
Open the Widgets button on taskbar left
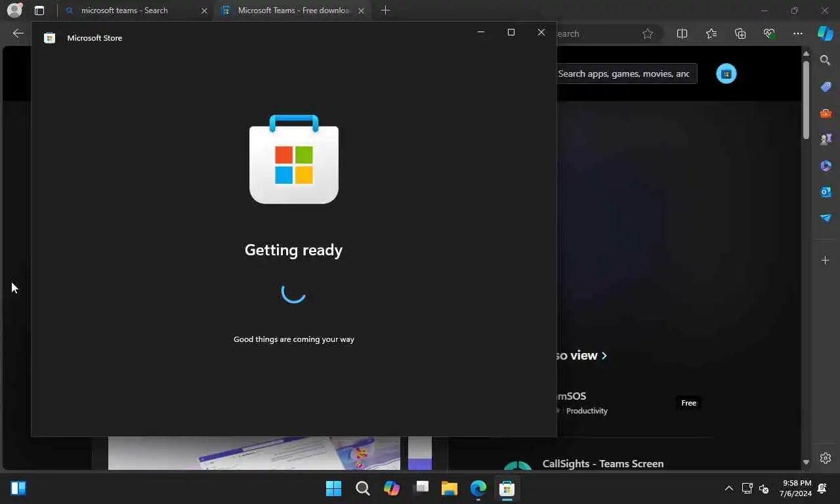point(18,488)
